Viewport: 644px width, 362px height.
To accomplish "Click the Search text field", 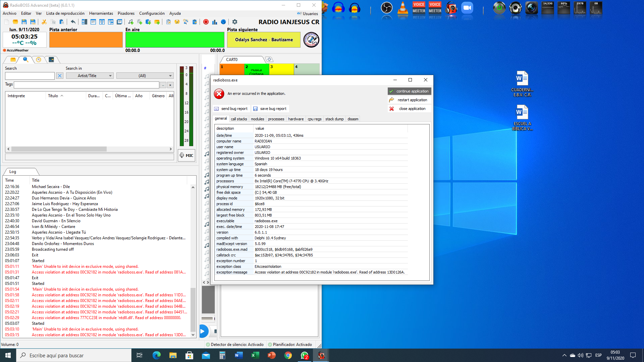I will coord(30,76).
